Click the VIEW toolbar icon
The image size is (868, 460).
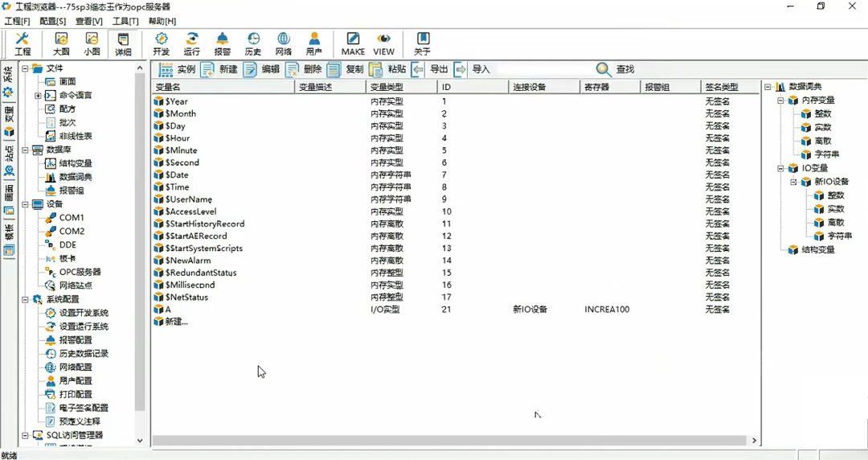[383, 43]
